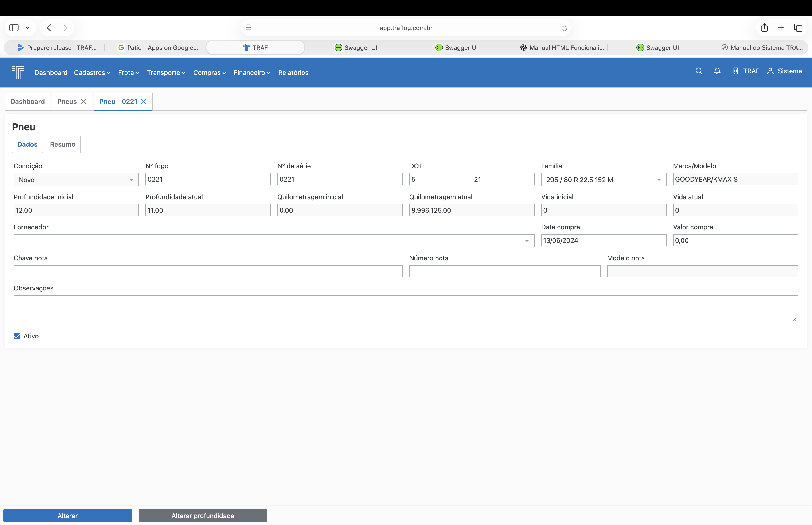812x525 pixels.
Task: Open the browser tab overview icon
Action: coord(798,28)
